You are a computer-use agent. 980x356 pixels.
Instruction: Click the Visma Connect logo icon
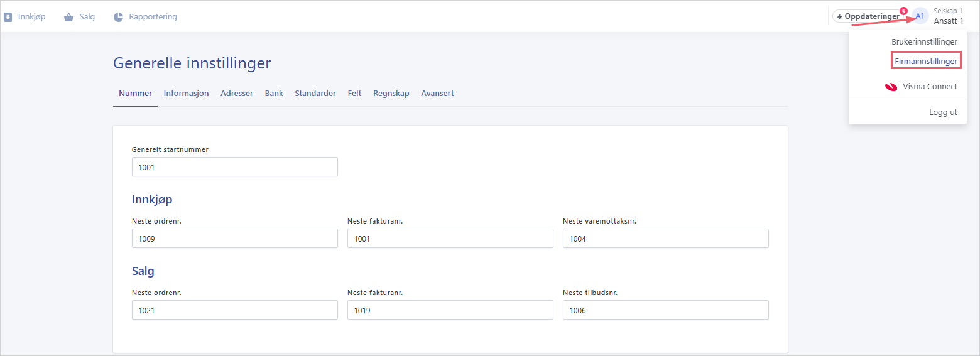point(891,87)
